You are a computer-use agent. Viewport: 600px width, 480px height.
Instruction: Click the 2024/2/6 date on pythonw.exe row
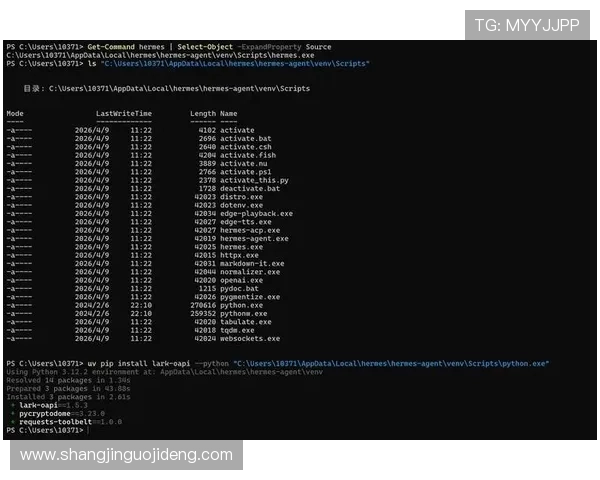(x=92, y=313)
